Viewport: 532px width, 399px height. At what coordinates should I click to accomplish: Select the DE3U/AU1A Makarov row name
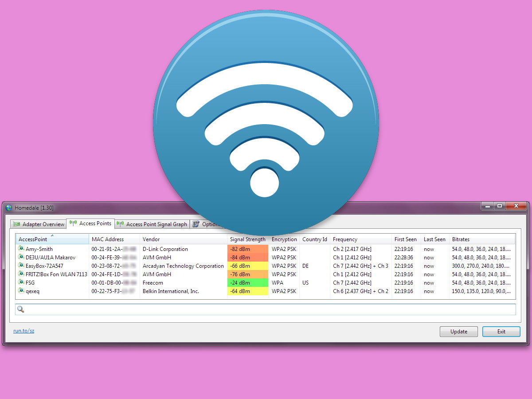pyautogui.click(x=51, y=258)
